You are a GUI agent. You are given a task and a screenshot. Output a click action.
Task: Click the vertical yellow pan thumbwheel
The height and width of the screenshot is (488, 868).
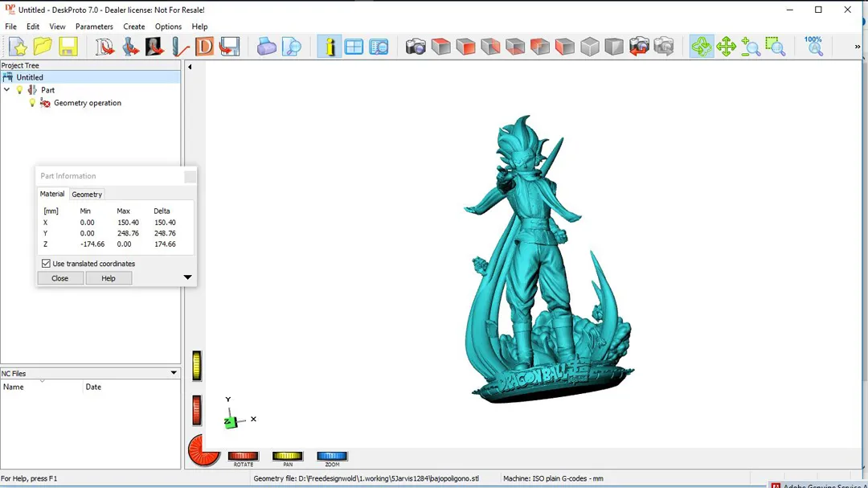coord(197,366)
